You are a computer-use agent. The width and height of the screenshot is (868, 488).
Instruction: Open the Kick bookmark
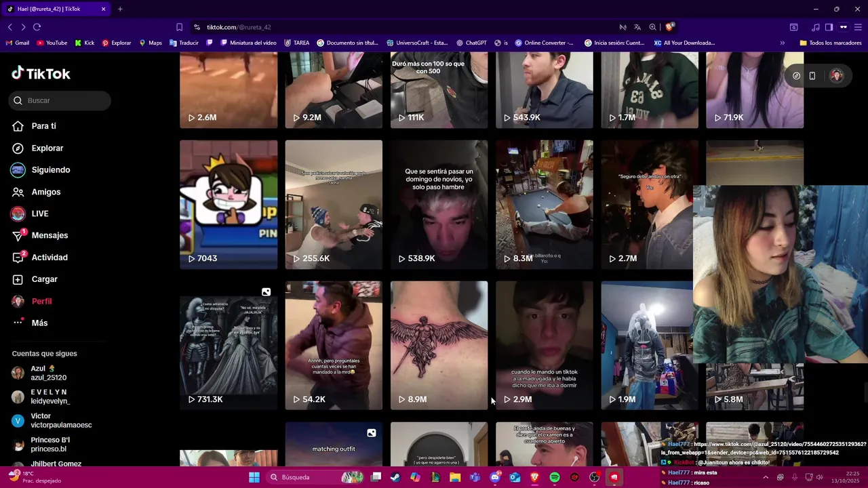coord(85,43)
